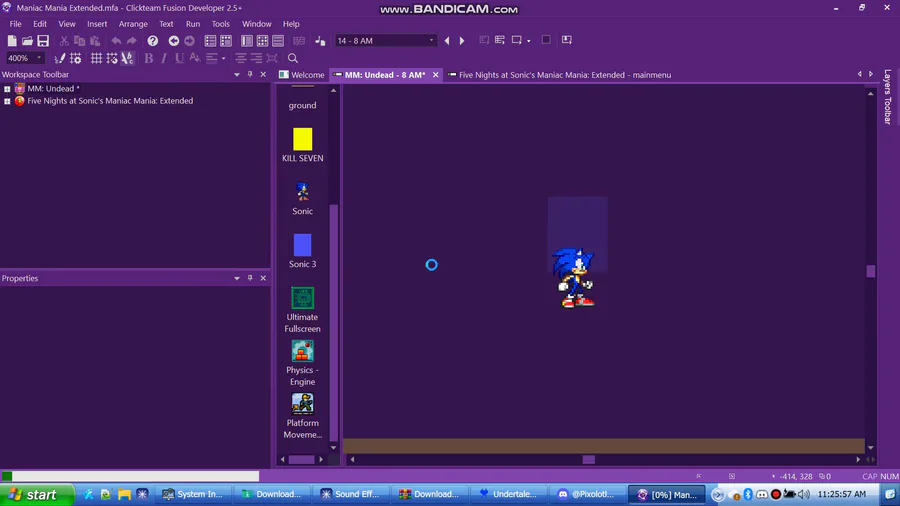The width and height of the screenshot is (900, 506).
Task: Open the Storyboard Editor icon
Action: [210, 41]
